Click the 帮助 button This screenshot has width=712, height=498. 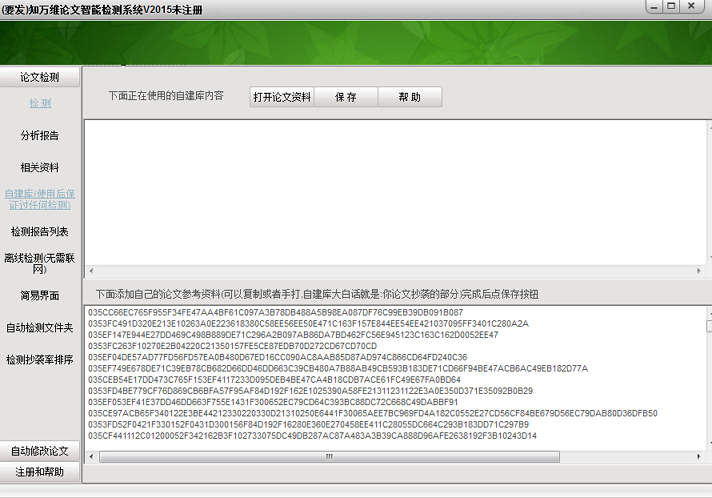[410, 97]
